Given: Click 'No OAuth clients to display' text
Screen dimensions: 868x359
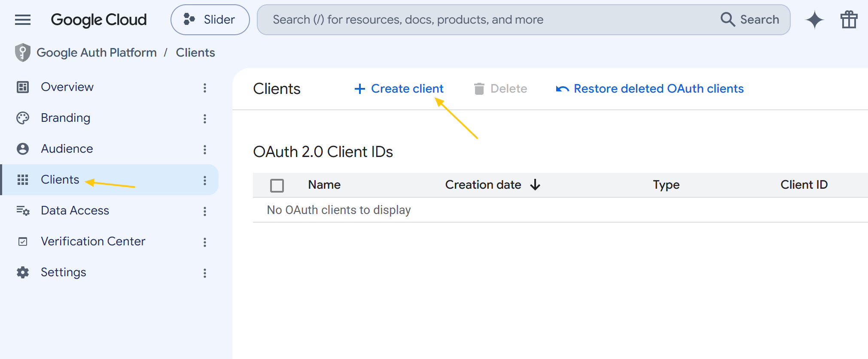Looking at the screenshot, I should click(x=339, y=210).
